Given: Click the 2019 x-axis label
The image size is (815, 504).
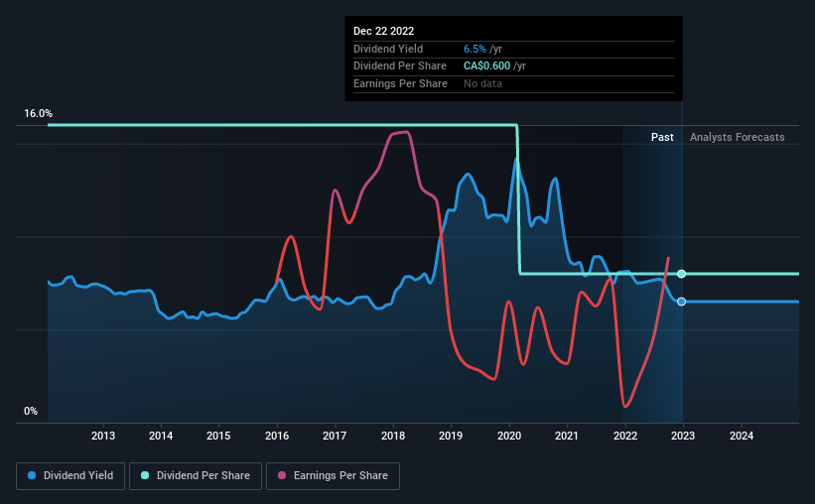Looking at the screenshot, I should tap(451, 436).
